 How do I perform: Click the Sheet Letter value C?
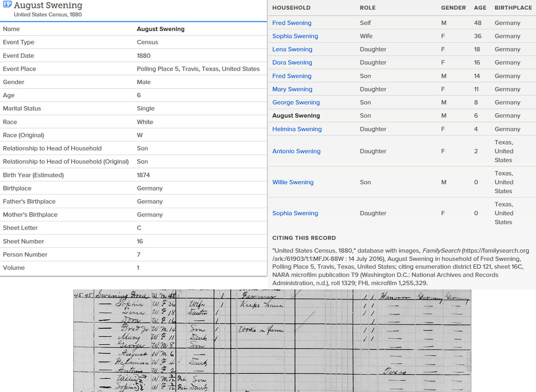click(139, 228)
